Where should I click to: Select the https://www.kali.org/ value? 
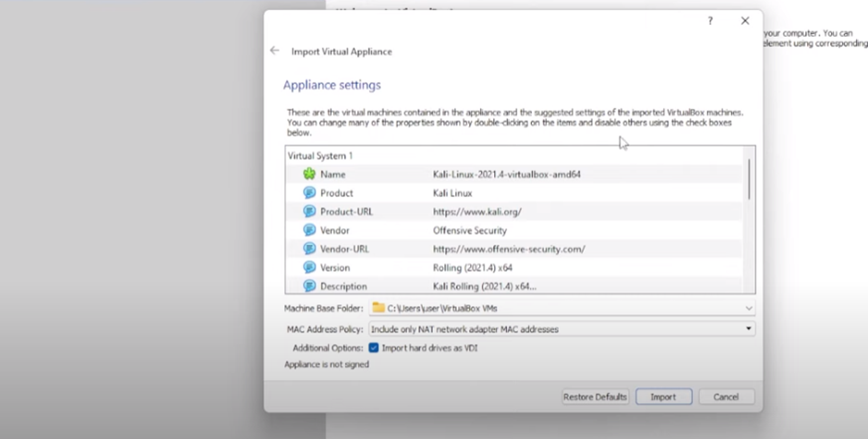coord(477,212)
